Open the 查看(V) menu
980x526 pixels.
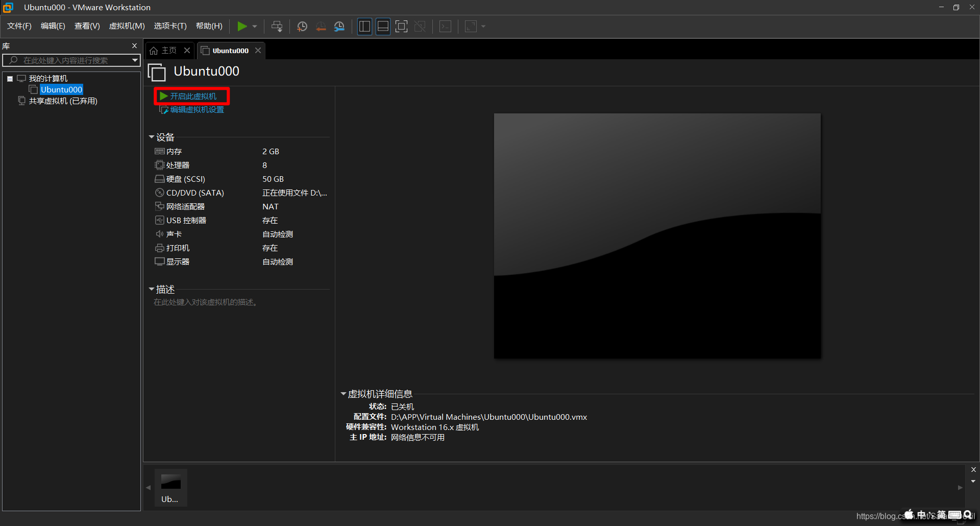[x=87, y=26]
